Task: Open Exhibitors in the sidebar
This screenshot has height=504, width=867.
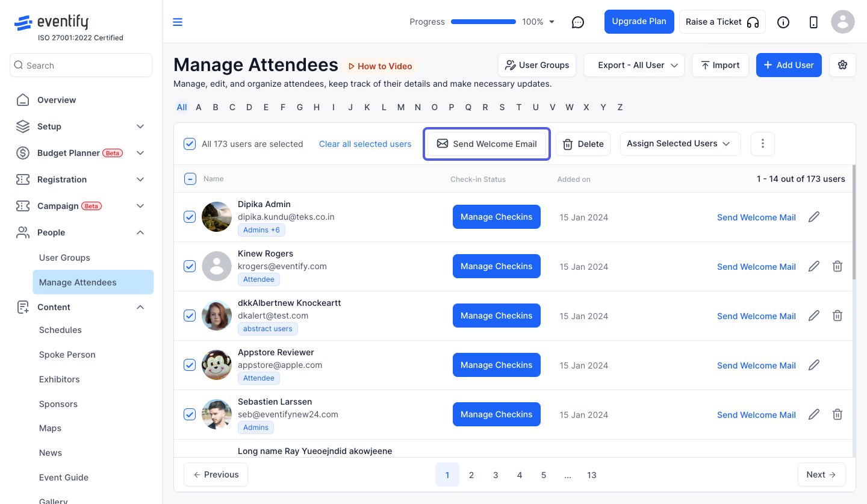Action: tap(60, 379)
